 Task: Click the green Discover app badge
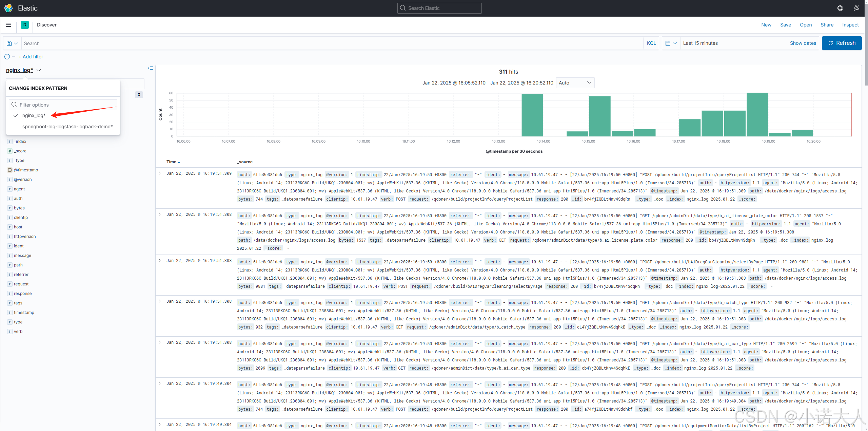click(25, 25)
